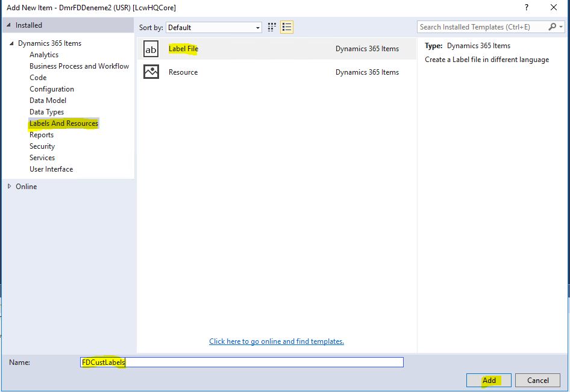Image resolution: width=570 pixels, height=392 pixels.
Task: Close the Add New Item dialog
Action: (554, 8)
